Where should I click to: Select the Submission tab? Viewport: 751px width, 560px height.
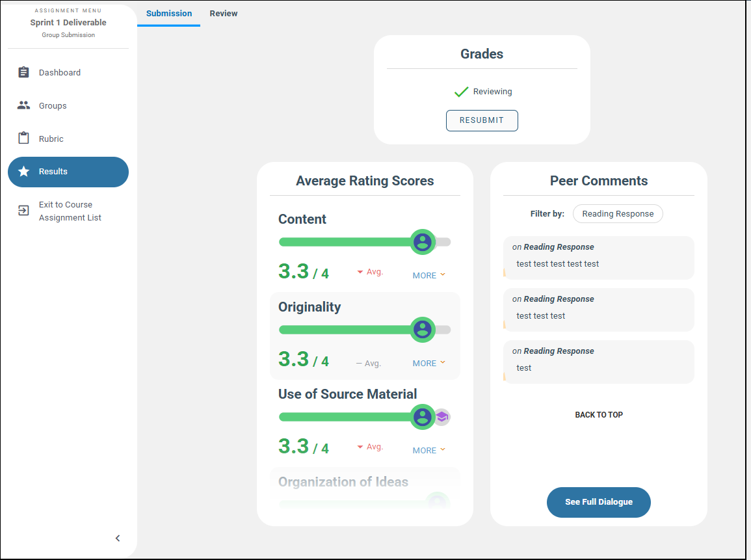click(x=169, y=14)
